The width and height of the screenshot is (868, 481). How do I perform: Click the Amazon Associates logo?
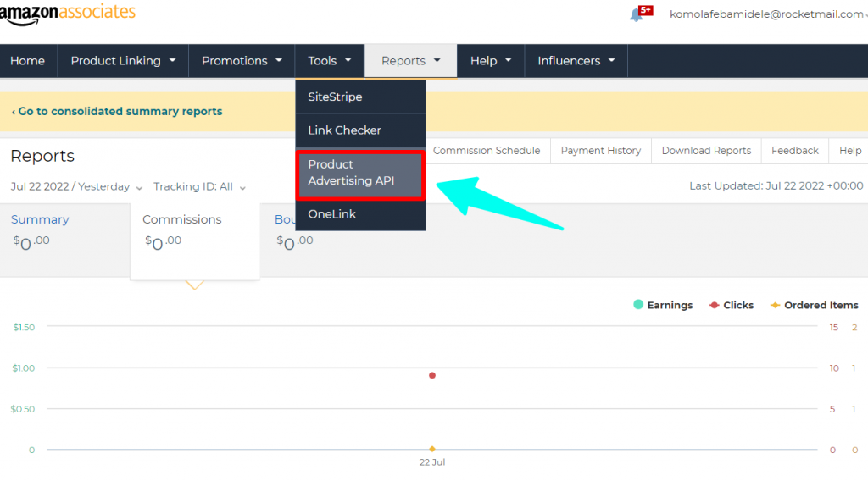tap(67, 14)
